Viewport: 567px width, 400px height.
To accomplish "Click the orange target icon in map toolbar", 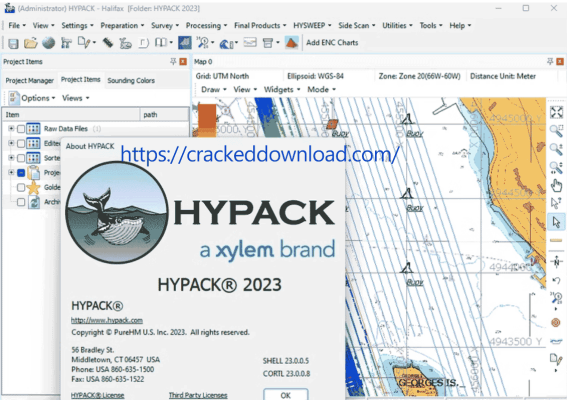I will (x=555, y=322).
